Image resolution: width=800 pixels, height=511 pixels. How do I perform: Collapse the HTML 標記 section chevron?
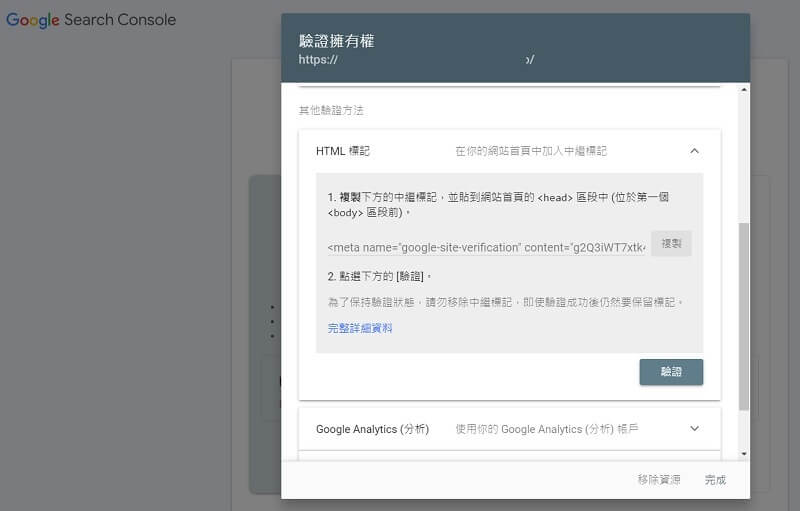(694, 151)
